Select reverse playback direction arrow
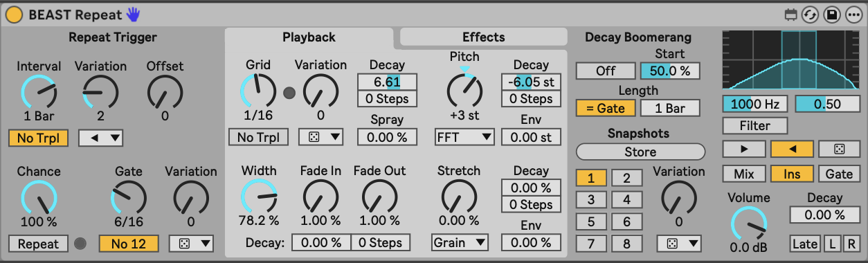Screen dimensions: 868x263 coord(792,149)
